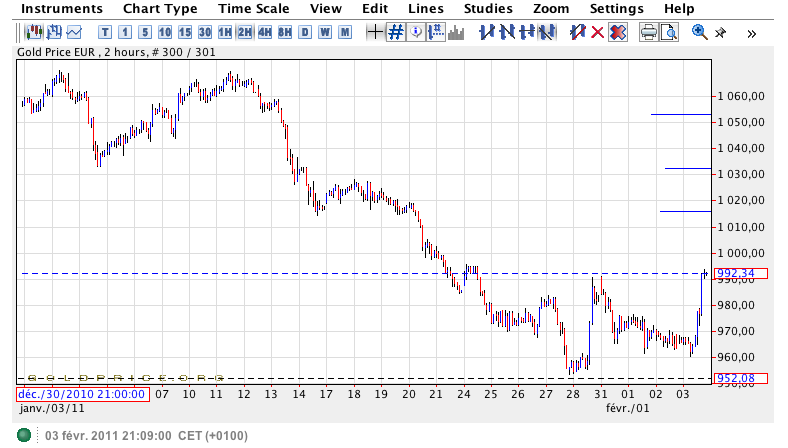Toggle the info tooltip balloon icon
The width and height of the screenshot is (788, 448).
416,33
